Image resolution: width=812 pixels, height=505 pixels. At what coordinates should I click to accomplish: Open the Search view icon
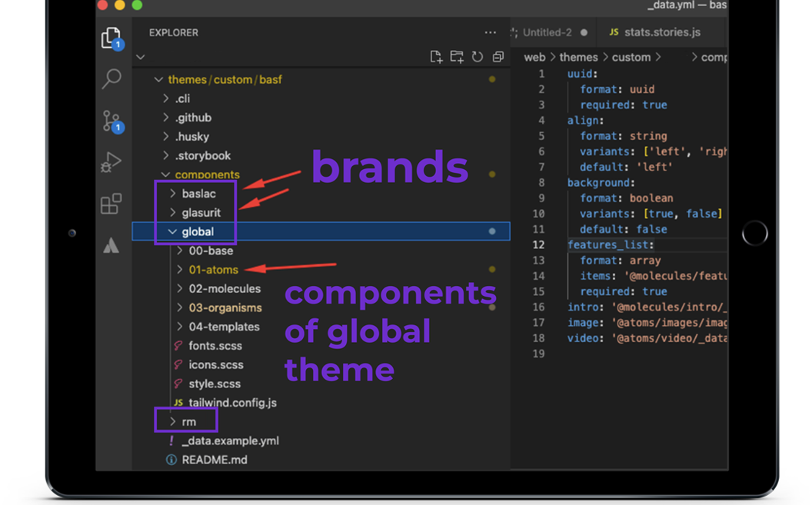[x=111, y=78]
